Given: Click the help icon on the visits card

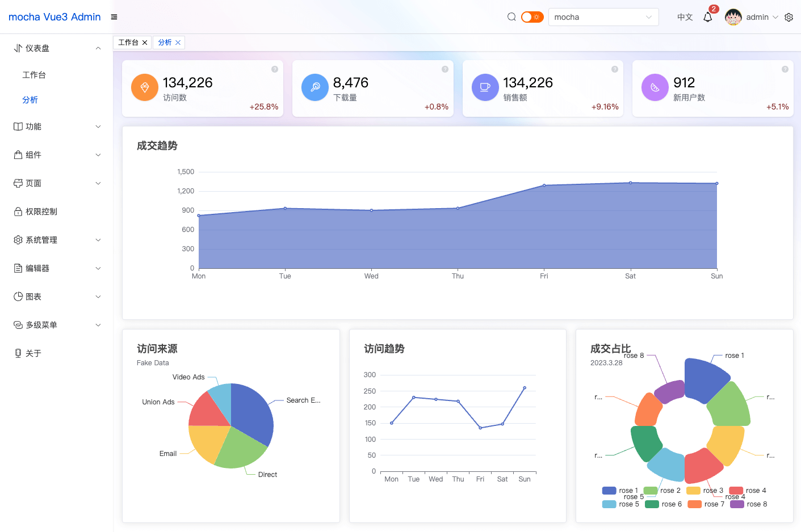Looking at the screenshot, I should pos(275,69).
